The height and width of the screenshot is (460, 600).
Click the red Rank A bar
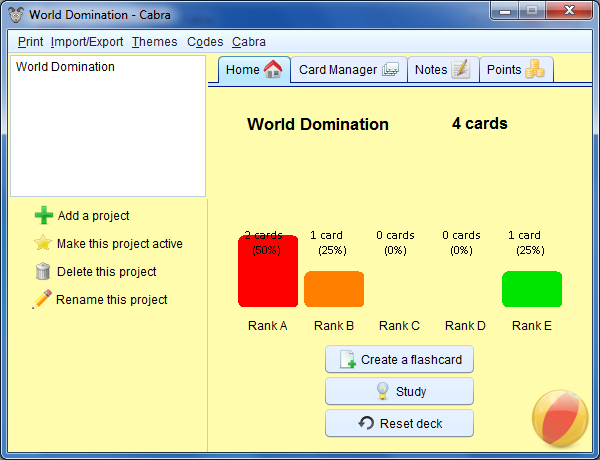point(268,272)
